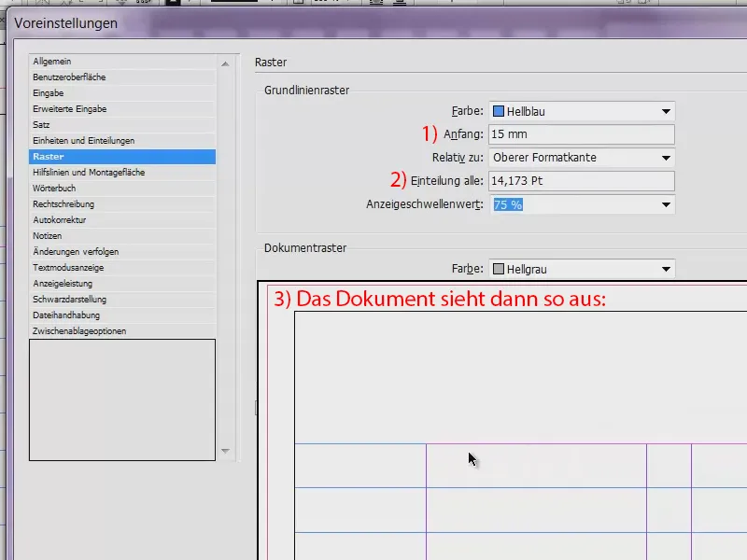Click the Einteilung alle field 14,173 Pt
747x560 pixels.
pyautogui.click(x=582, y=181)
